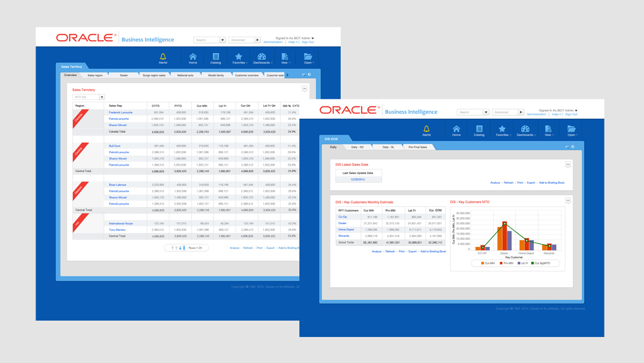This screenshot has height=363, width=644.
Task: Open Dashboards gauge icon in DIS-DOS window
Action: [525, 130]
